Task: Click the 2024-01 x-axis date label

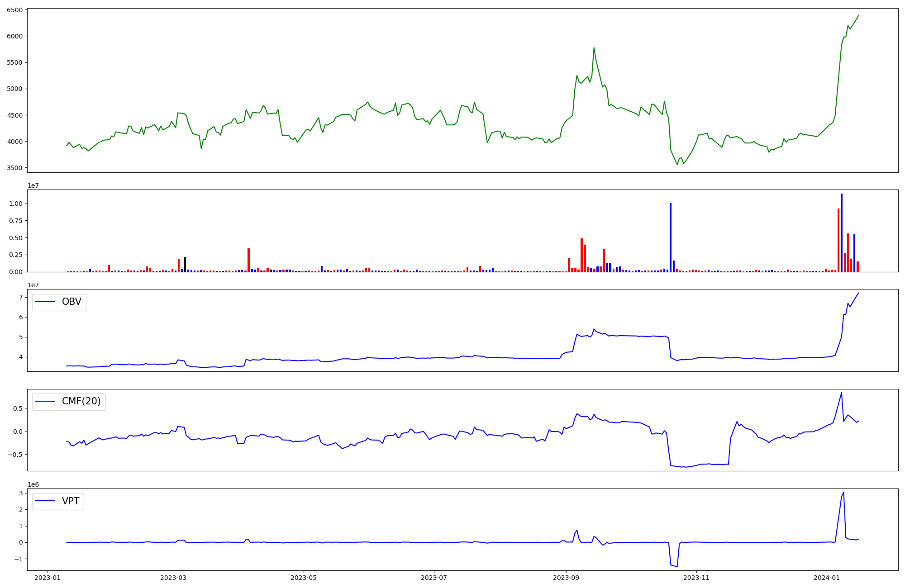Action: (827, 578)
